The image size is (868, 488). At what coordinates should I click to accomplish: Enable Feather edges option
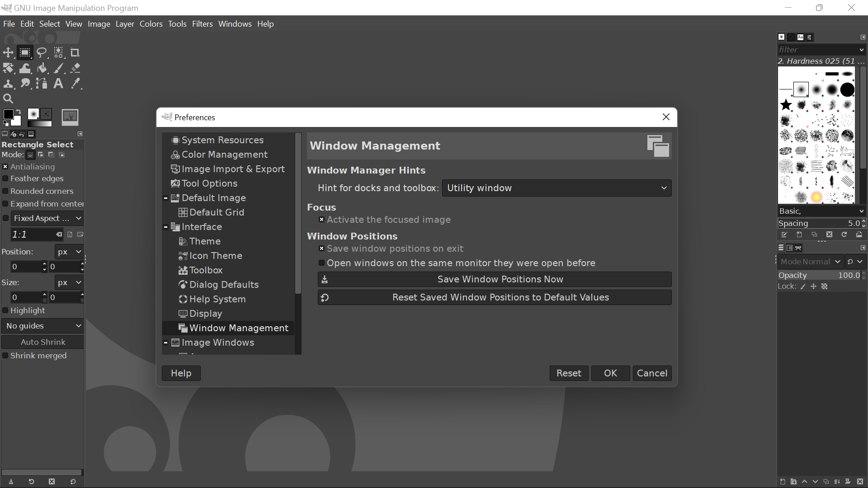pyautogui.click(x=5, y=178)
